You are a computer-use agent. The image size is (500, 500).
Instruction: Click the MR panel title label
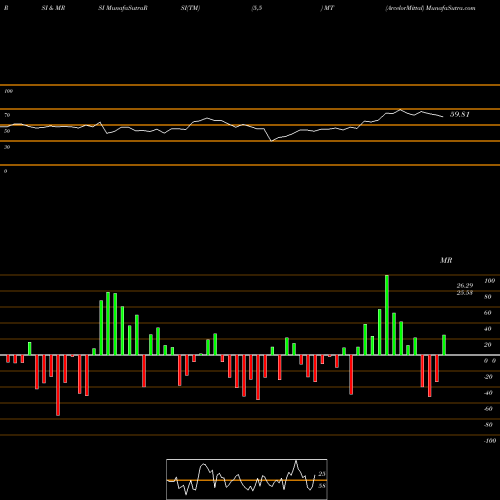(446, 260)
